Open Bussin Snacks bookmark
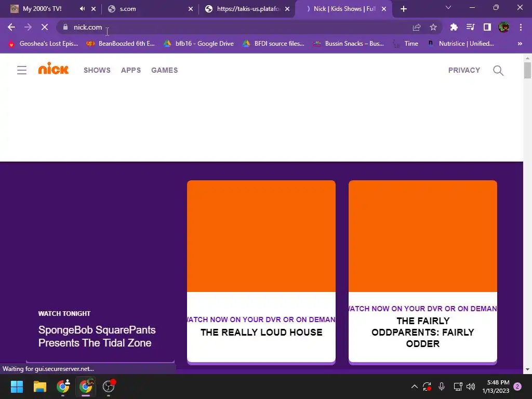The image size is (532, 399). point(349,44)
